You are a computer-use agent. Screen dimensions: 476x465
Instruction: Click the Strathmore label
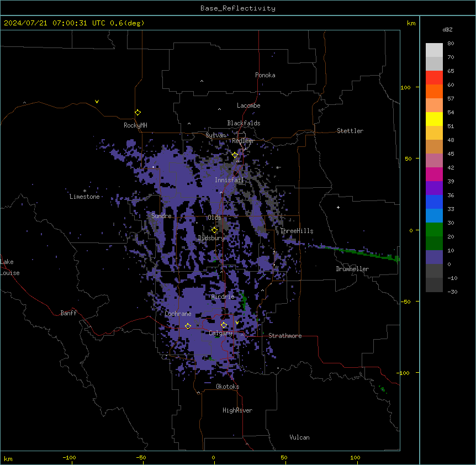pyautogui.click(x=285, y=336)
